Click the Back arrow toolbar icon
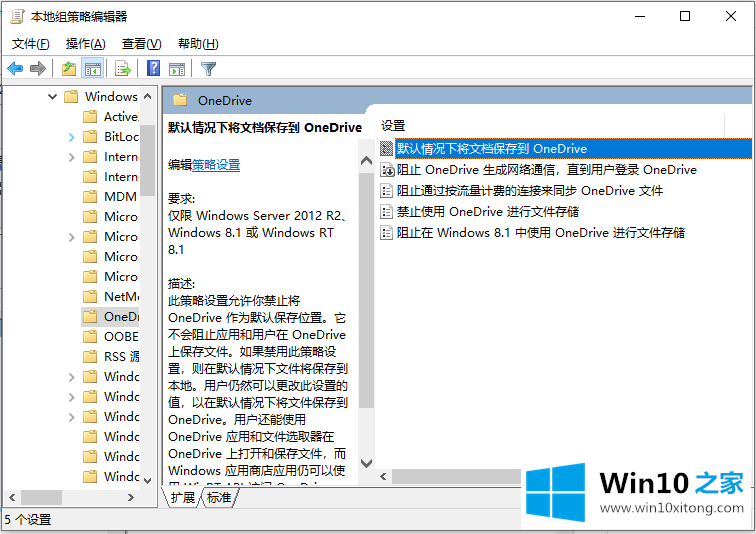The image size is (756, 534). tap(15, 69)
